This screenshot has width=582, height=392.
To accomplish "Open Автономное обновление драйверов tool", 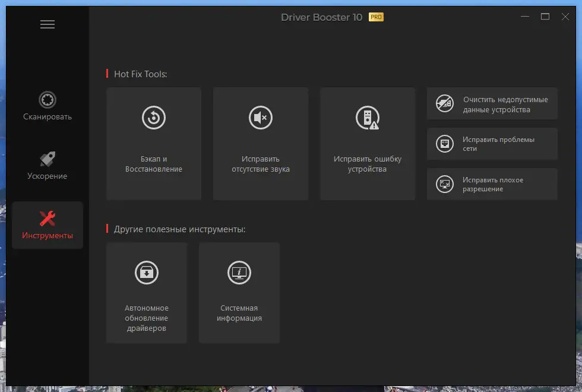I will pos(147,293).
